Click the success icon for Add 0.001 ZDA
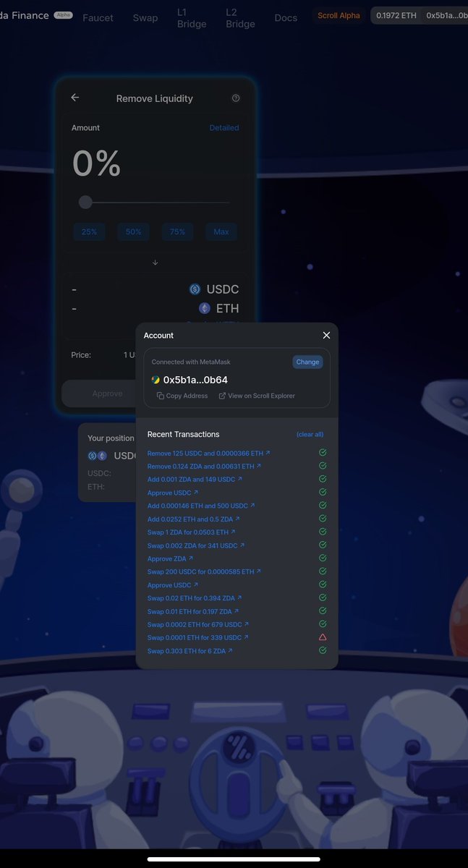 coord(323,479)
